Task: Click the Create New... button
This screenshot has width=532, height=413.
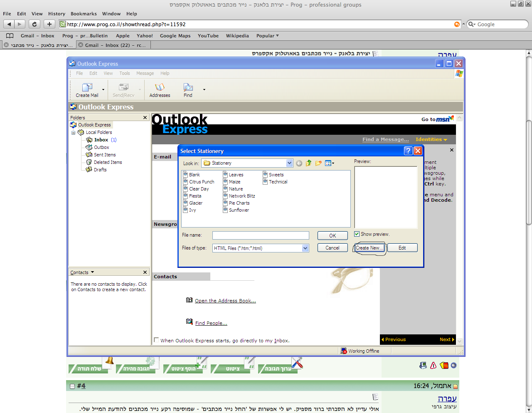Action: 369,248
